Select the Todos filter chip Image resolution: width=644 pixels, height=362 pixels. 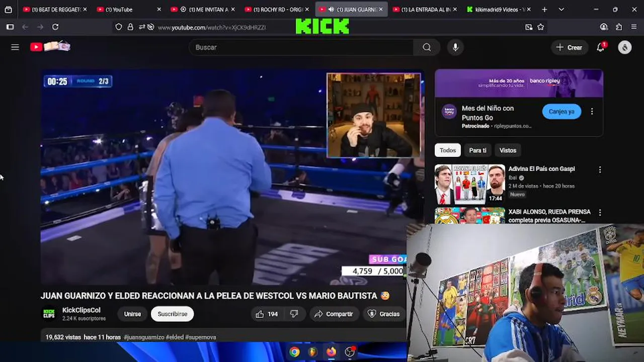pyautogui.click(x=447, y=150)
